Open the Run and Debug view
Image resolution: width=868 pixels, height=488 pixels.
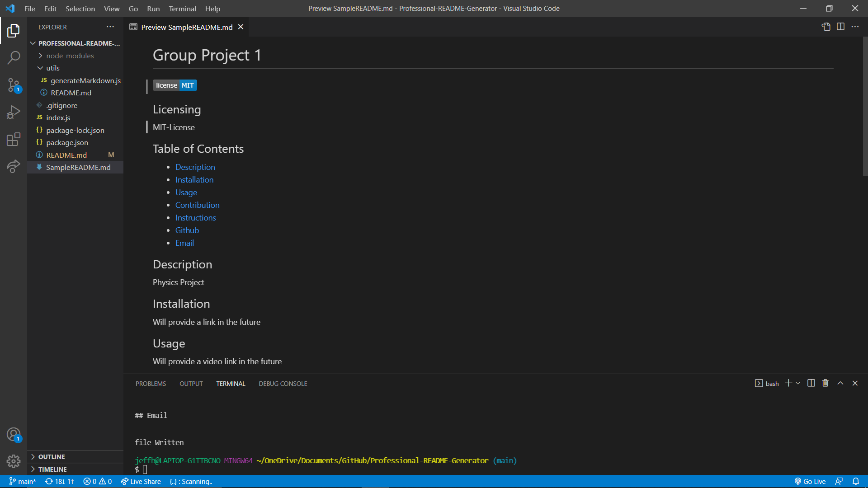14,112
